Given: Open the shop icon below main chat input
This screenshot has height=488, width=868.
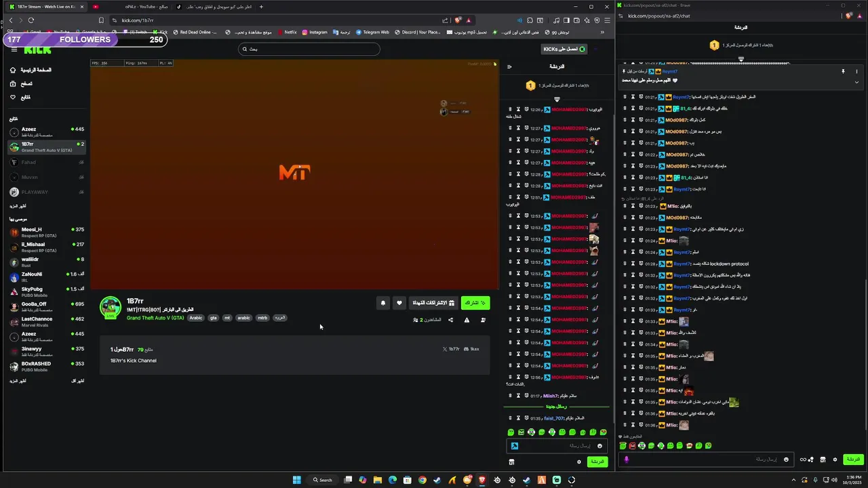Looking at the screenshot, I should click(x=511, y=462).
